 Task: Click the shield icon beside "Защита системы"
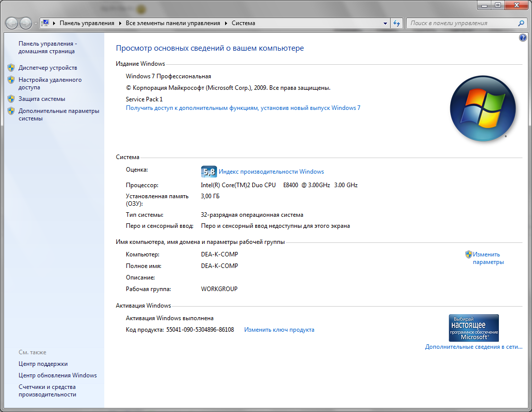coord(11,99)
